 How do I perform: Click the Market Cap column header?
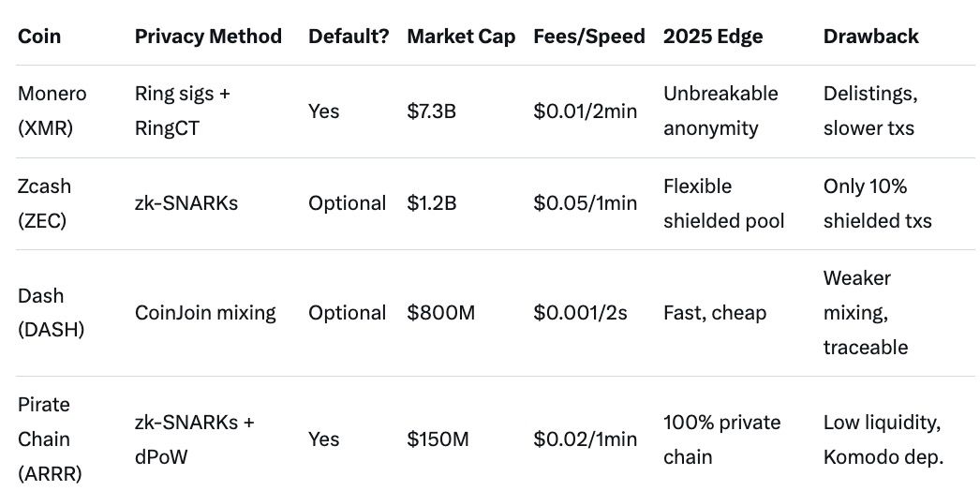point(461,37)
